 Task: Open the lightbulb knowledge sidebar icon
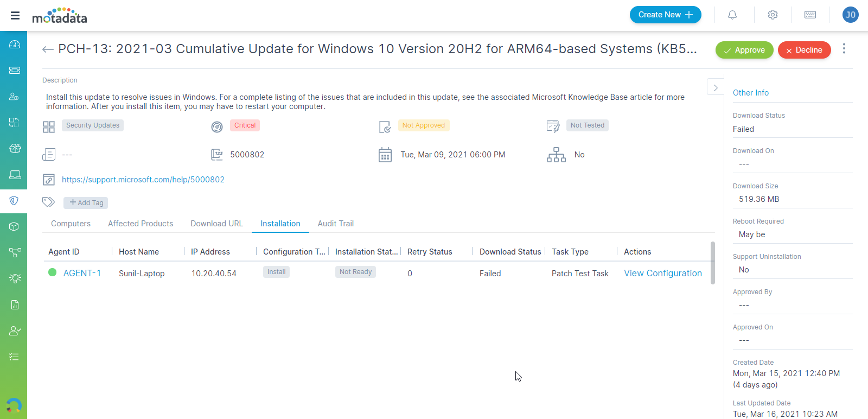pyautogui.click(x=15, y=278)
